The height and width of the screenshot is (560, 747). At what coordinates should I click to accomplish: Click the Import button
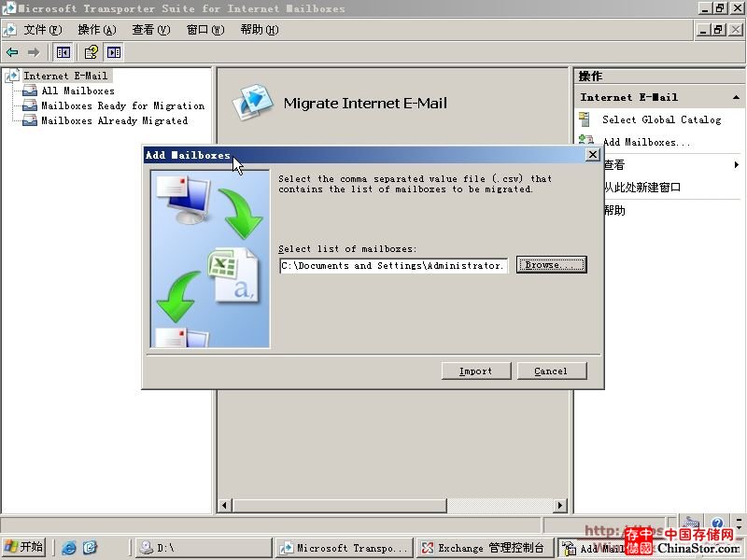[x=476, y=371]
